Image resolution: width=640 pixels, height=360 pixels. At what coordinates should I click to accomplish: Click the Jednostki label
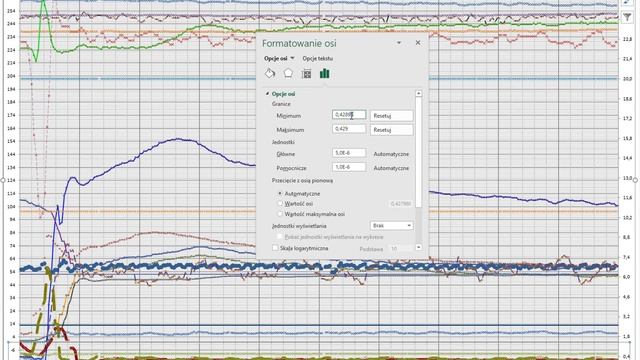coord(283,142)
